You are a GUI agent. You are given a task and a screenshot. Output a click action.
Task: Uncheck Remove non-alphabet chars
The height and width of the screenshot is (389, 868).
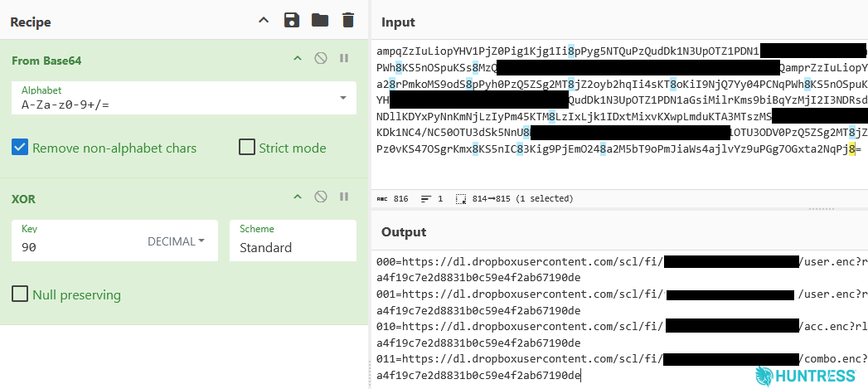coord(20,148)
